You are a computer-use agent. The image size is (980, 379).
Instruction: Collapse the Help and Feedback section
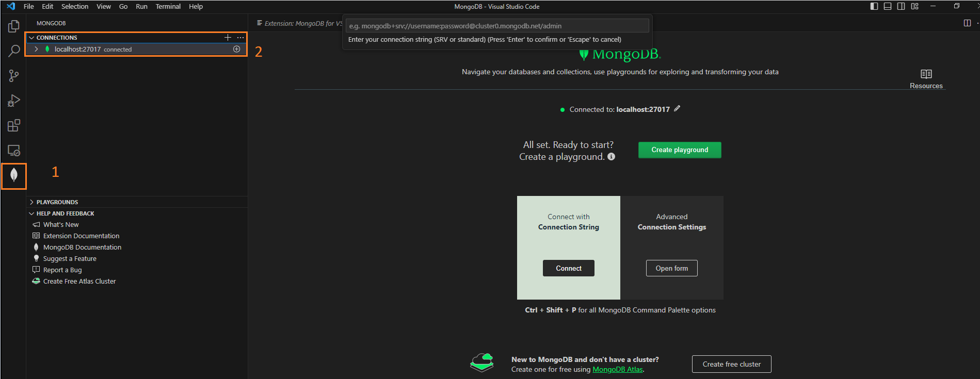click(32, 213)
